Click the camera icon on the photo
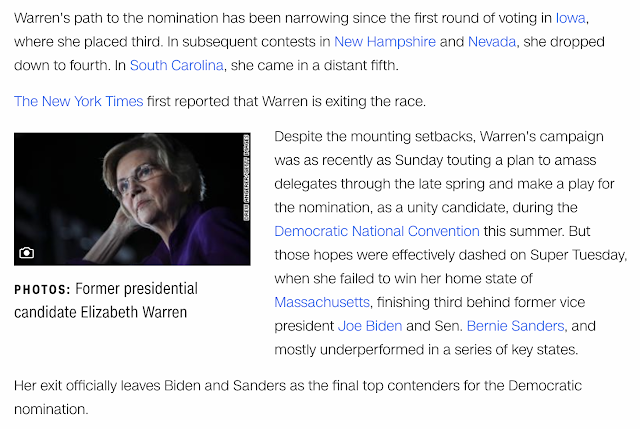 tap(27, 253)
